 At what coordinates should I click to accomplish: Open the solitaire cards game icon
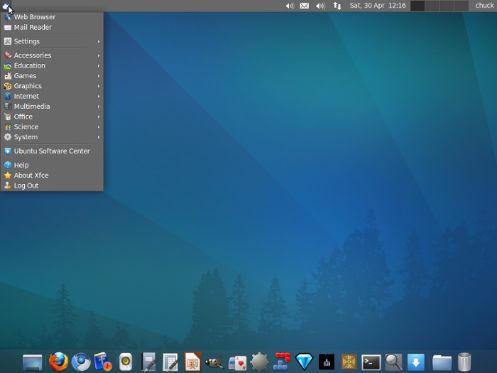coord(237,362)
